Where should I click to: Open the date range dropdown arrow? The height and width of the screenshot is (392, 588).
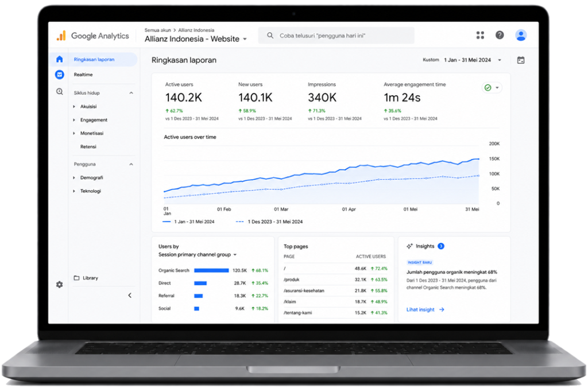500,60
